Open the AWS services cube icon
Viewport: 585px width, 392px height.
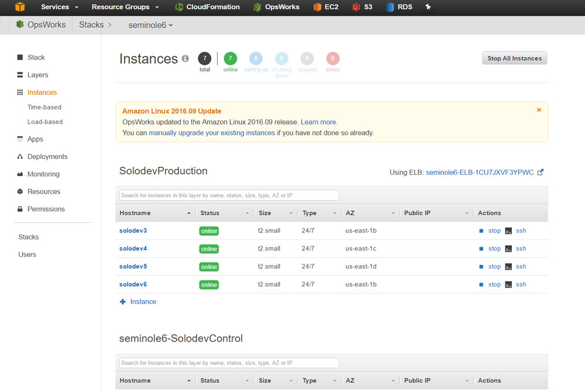(19, 8)
